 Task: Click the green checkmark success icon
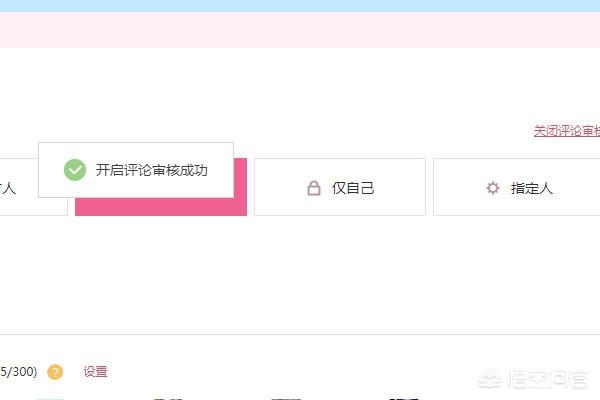[x=75, y=170]
